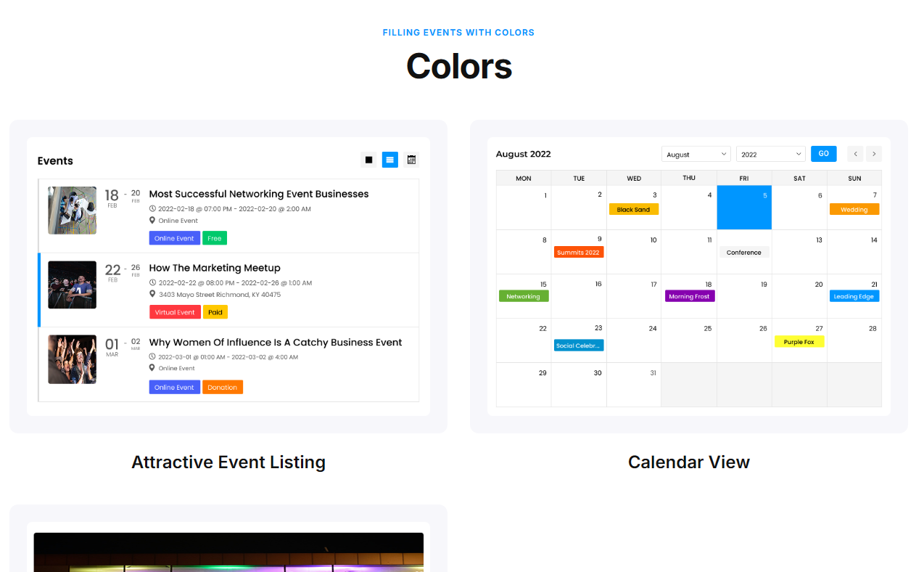Click location pin beside 3403 Mayo Street

click(x=152, y=294)
